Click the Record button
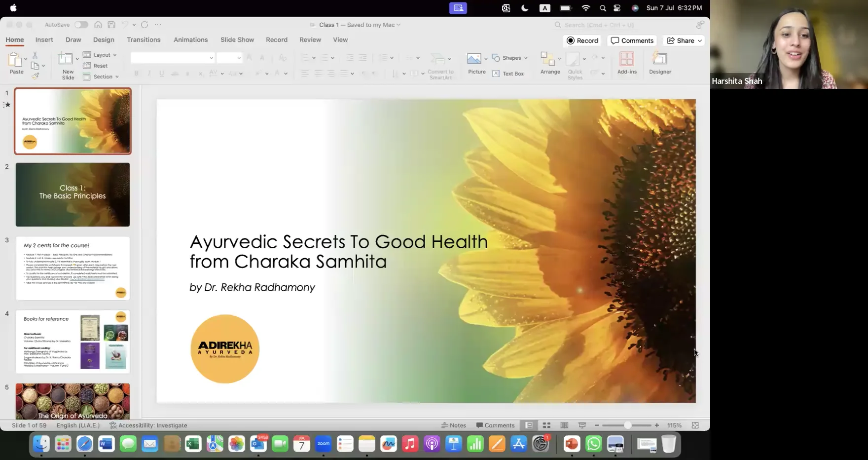 582,40
